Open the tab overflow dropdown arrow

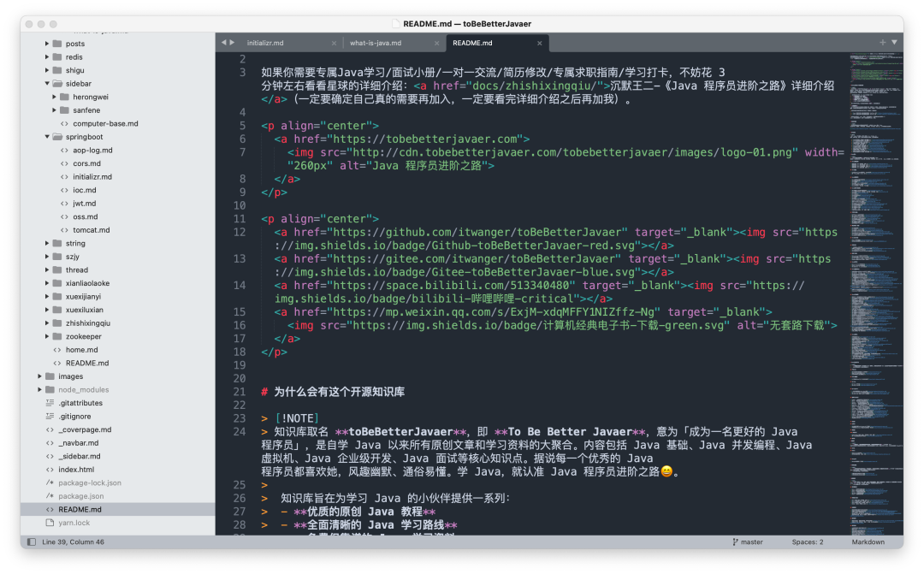[x=894, y=42]
